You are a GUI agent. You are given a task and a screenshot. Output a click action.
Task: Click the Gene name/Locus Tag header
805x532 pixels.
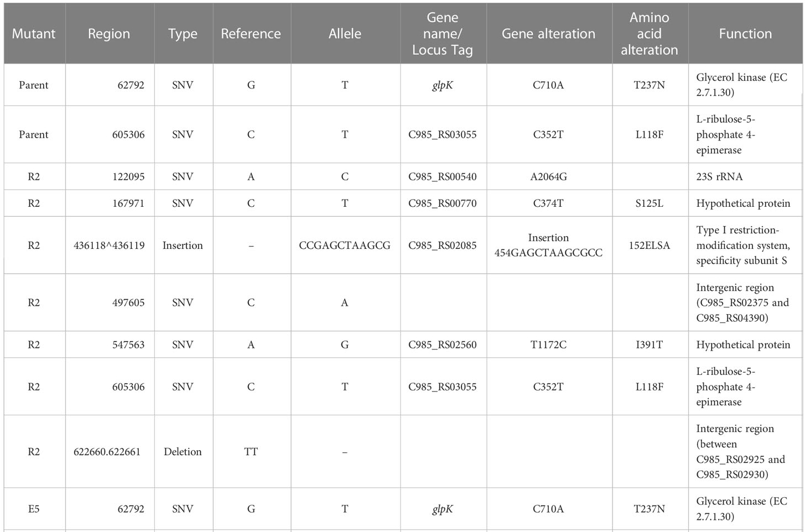pos(443,34)
